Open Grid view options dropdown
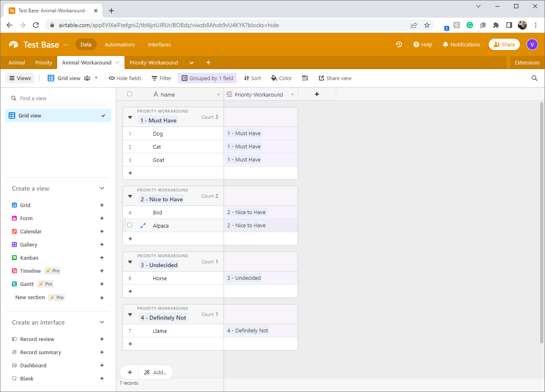545x392 pixels. click(96, 78)
